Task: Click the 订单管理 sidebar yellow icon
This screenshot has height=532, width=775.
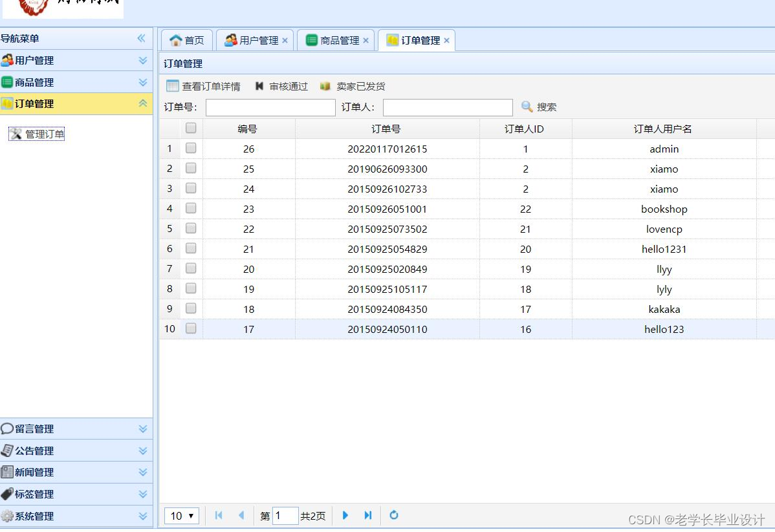Action: point(7,103)
